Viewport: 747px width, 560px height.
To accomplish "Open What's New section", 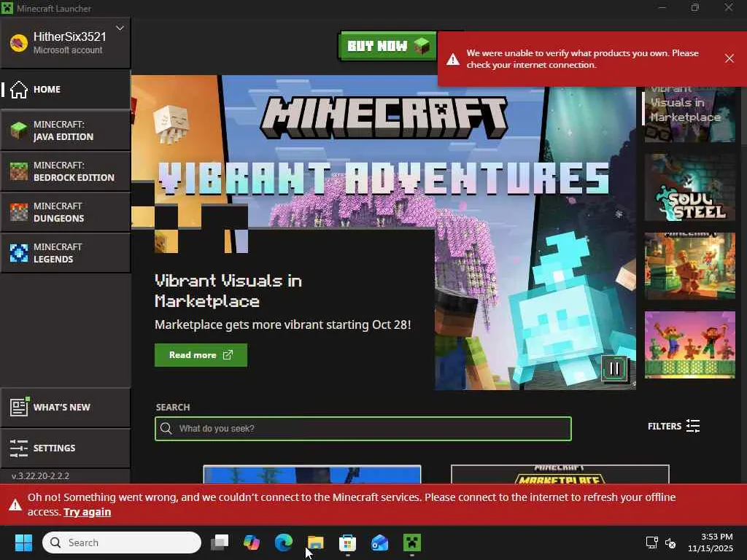I will click(x=65, y=408).
